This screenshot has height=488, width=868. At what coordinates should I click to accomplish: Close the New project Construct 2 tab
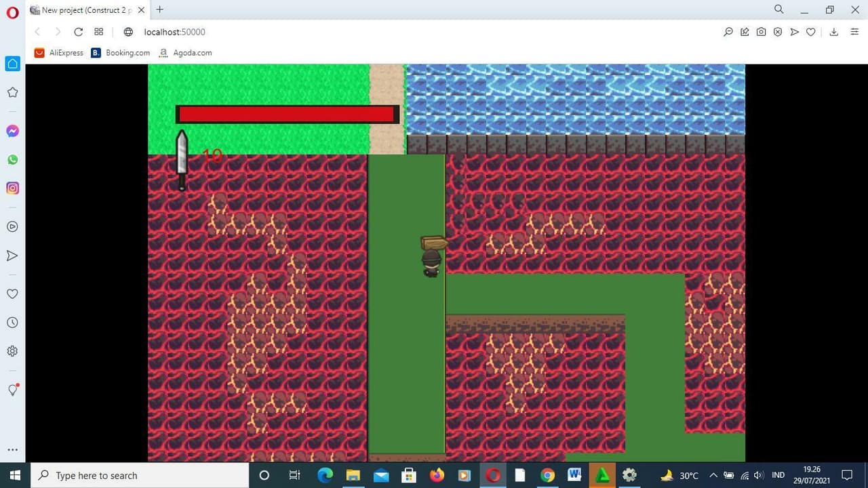click(141, 10)
